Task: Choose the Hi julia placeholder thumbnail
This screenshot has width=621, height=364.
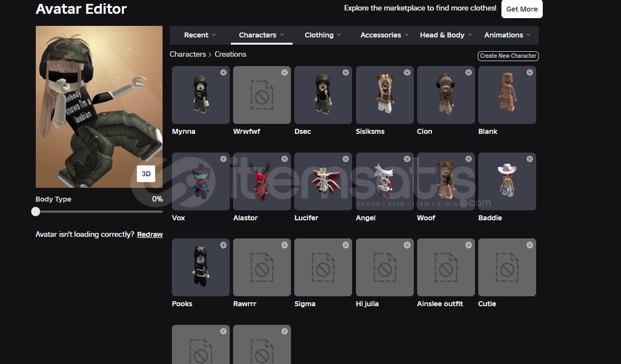Action: [385, 268]
